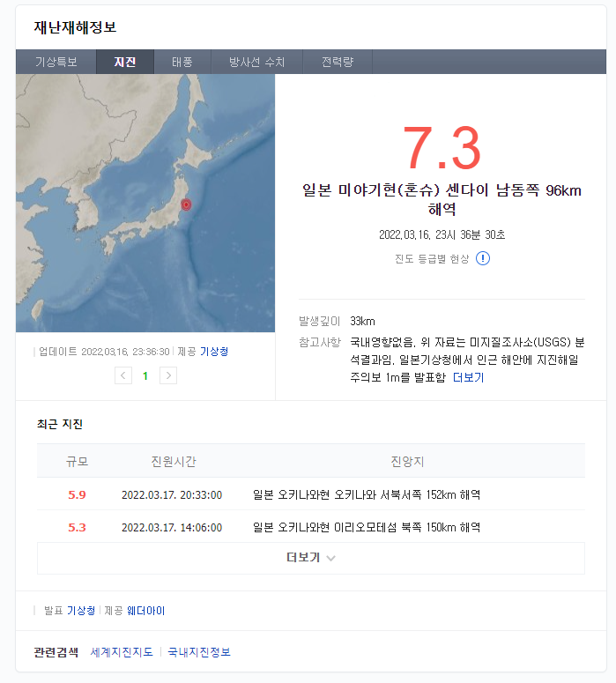Open the 세계지진지도 related search
The image size is (616, 683).
click(x=122, y=652)
